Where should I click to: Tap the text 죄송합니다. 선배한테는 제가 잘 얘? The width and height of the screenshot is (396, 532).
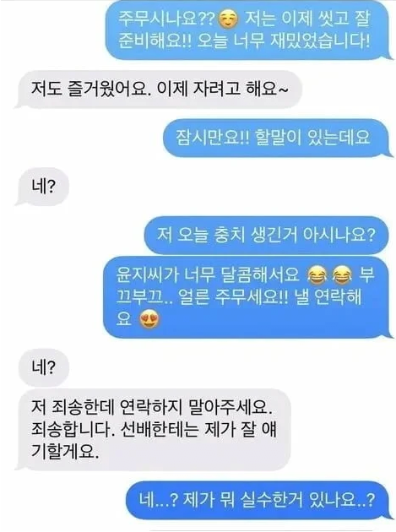(x=154, y=429)
